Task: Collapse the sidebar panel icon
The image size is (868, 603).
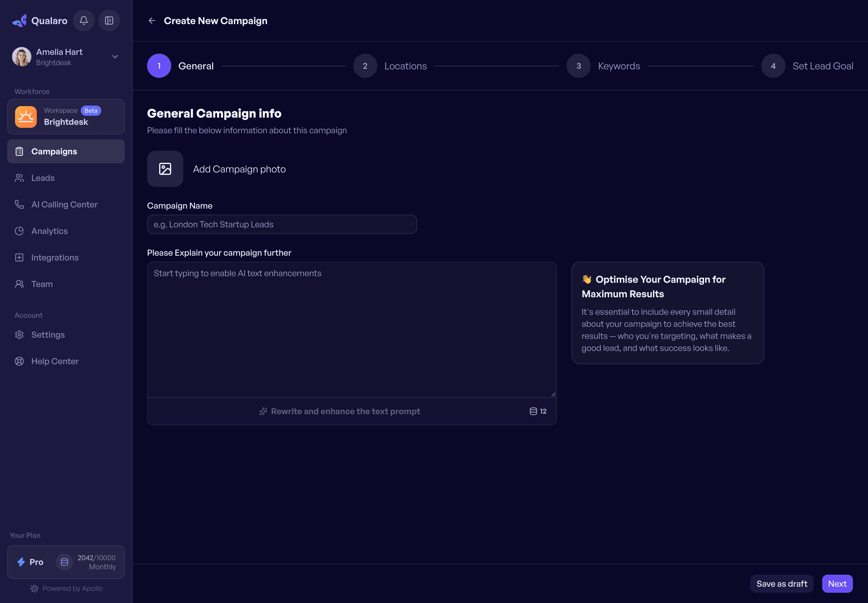Action: point(109,21)
